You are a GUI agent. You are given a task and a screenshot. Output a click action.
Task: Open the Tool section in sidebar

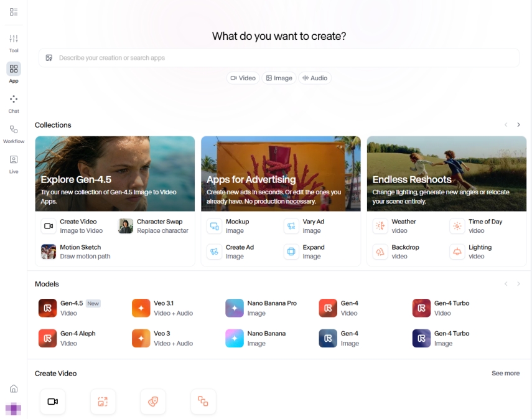pyautogui.click(x=14, y=43)
